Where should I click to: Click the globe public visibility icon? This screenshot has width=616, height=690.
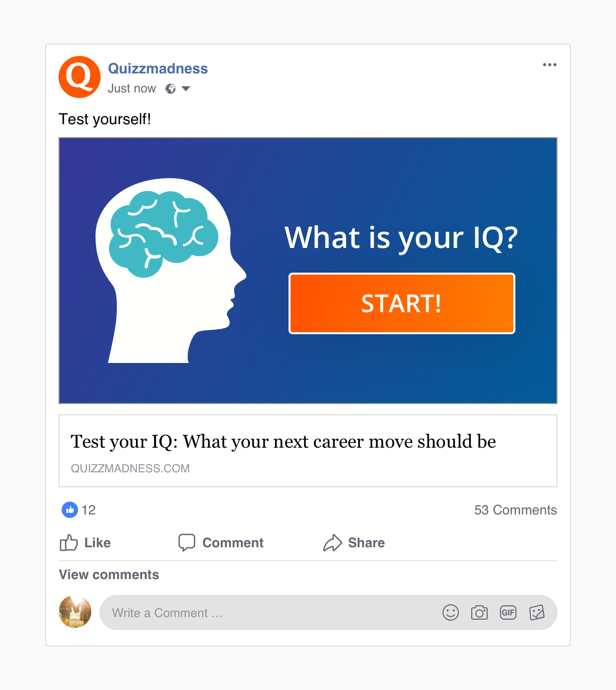click(x=170, y=89)
